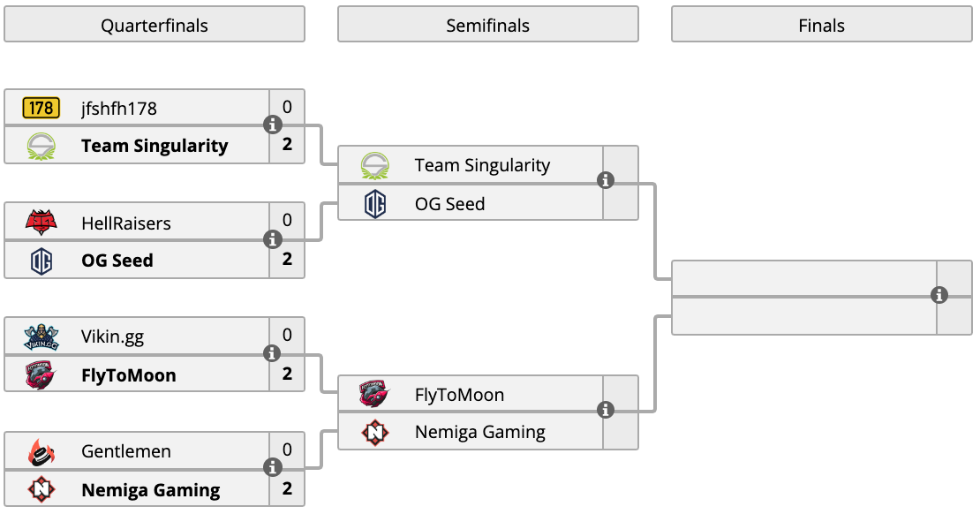Click the jfshfh178 yellow 178 logo
This screenshot has width=980, height=514.
(41, 108)
